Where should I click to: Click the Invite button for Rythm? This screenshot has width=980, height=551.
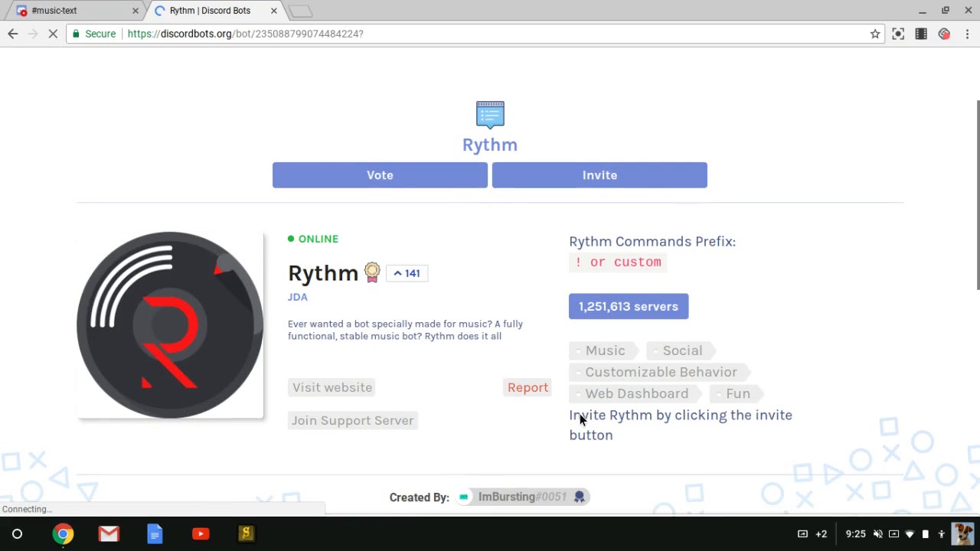(x=599, y=175)
